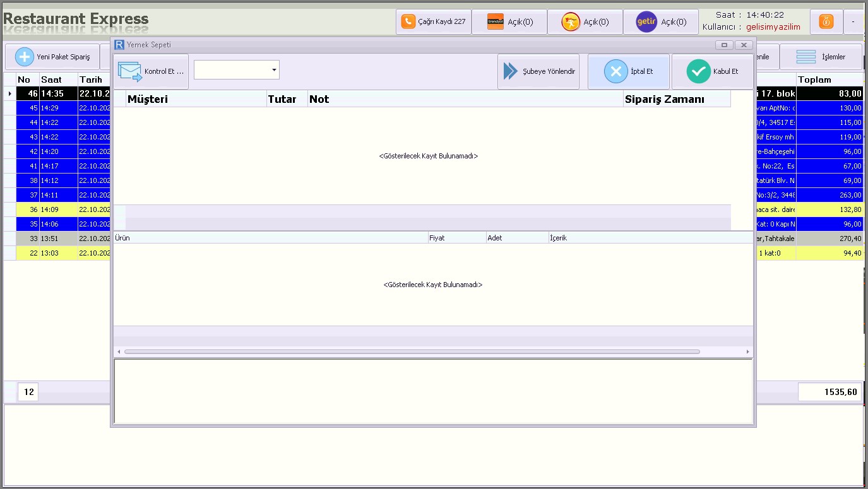
Task: Click the envelope icon on Kontrol Et
Action: pyautogui.click(x=130, y=71)
